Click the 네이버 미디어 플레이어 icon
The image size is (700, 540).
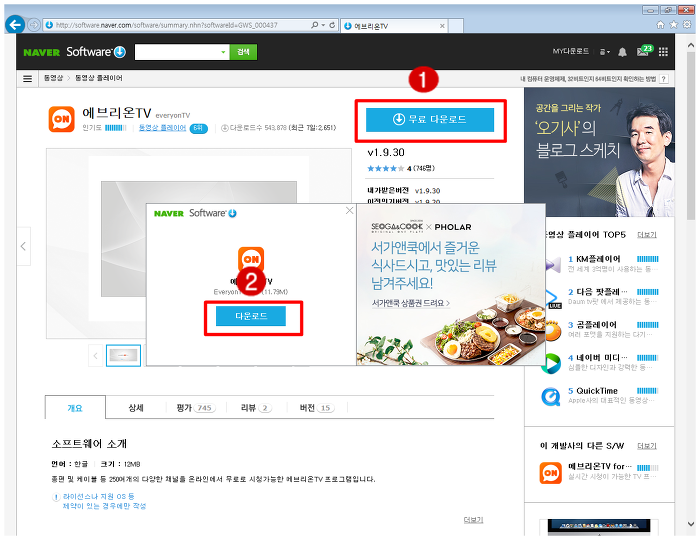point(551,363)
